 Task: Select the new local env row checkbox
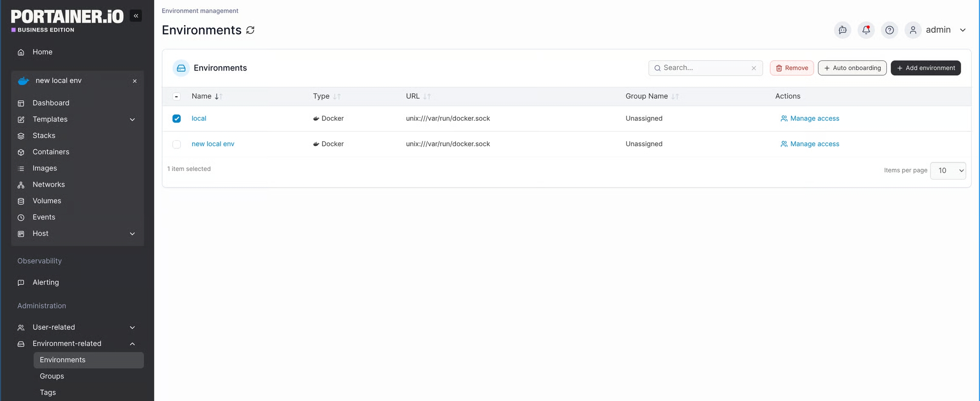pos(177,144)
